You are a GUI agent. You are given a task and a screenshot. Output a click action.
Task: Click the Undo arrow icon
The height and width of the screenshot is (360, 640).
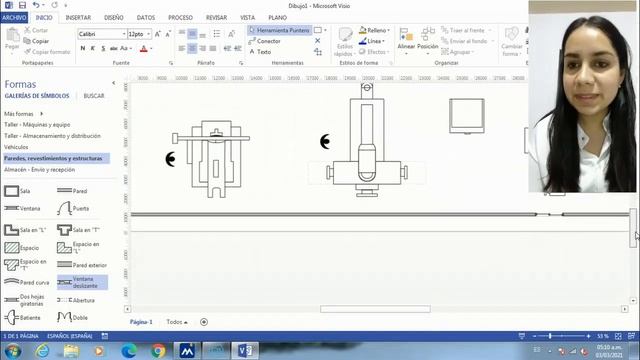36,5
